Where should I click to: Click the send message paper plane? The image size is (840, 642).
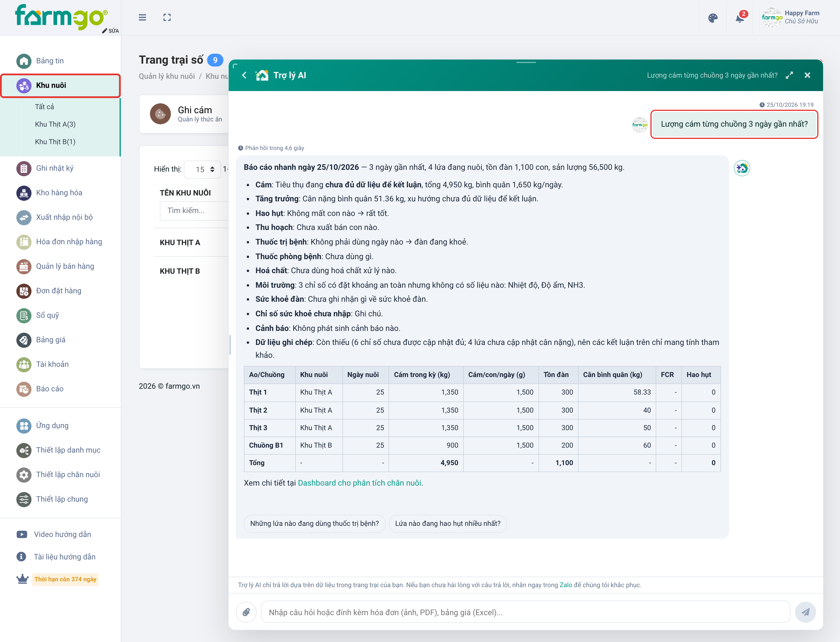click(805, 612)
